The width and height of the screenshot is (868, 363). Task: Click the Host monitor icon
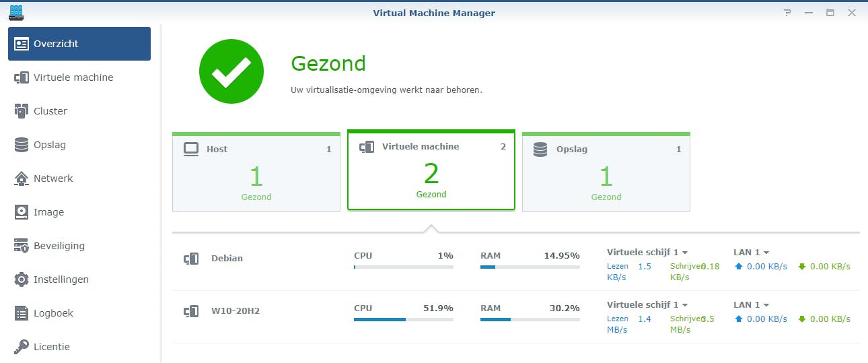tap(191, 149)
